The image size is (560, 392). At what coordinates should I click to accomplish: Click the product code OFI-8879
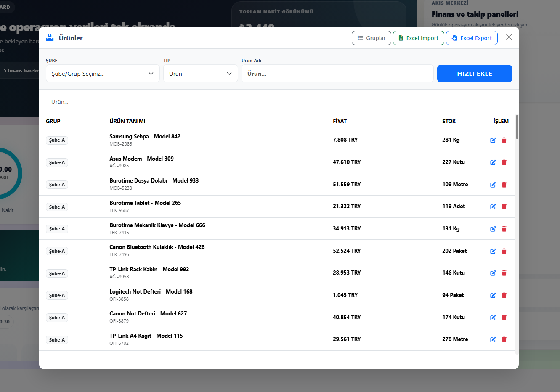119,321
